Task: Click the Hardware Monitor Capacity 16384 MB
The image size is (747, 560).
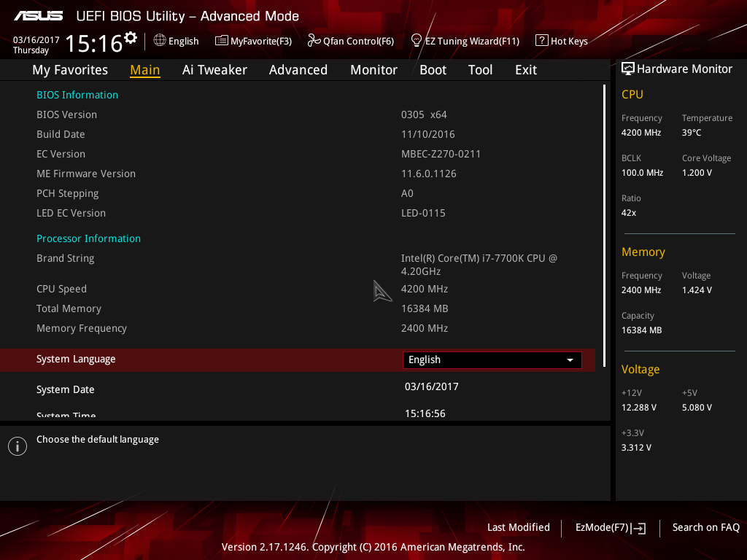Action: (x=641, y=330)
